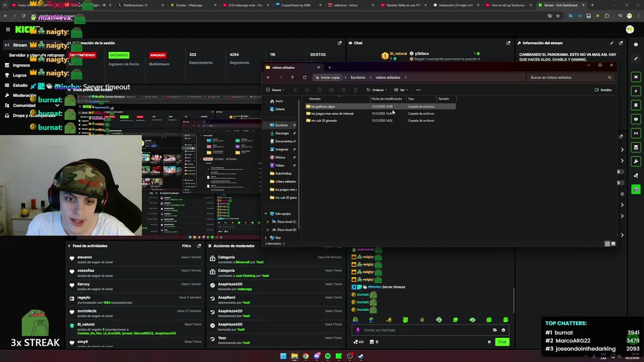Image resolution: width=644 pixels, height=362 pixels.
Task: Select AutoHotkey folder in navigation pane
Action: (283, 173)
